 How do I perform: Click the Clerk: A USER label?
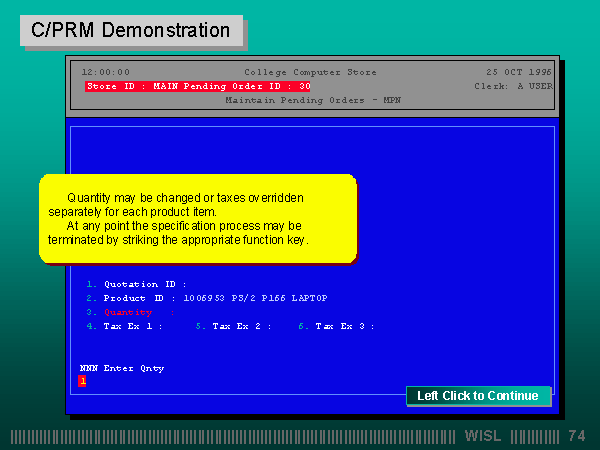click(x=513, y=87)
